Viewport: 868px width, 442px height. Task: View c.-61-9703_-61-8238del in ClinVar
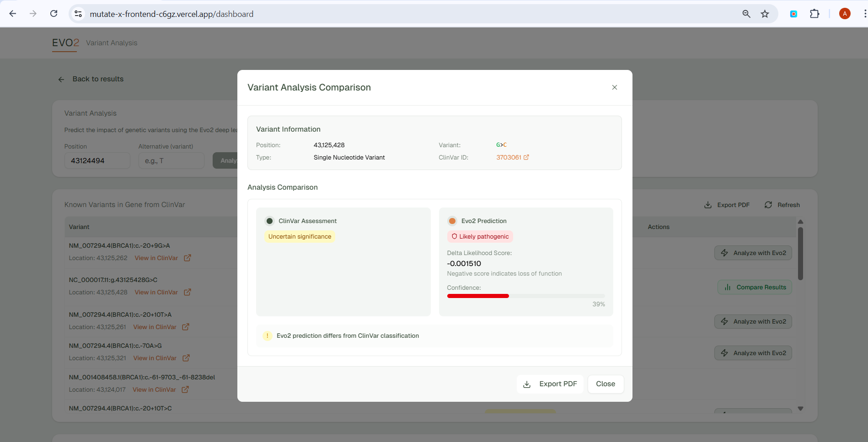155,390
